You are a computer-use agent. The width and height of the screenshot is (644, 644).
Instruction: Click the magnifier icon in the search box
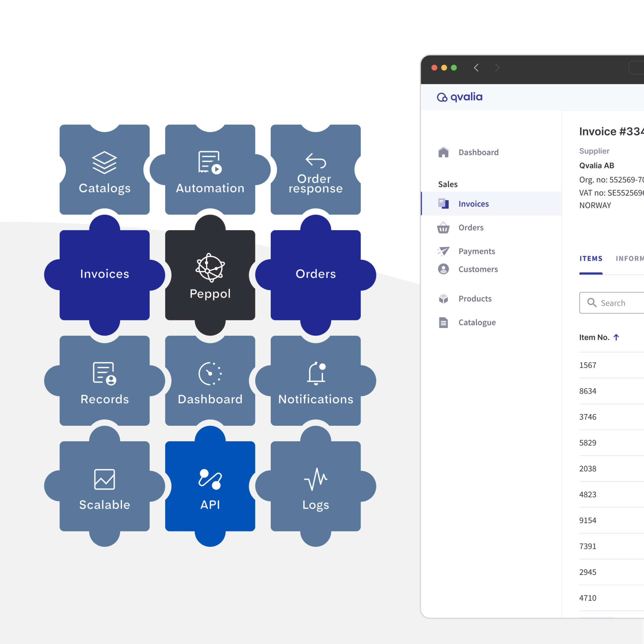(x=592, y=303)
